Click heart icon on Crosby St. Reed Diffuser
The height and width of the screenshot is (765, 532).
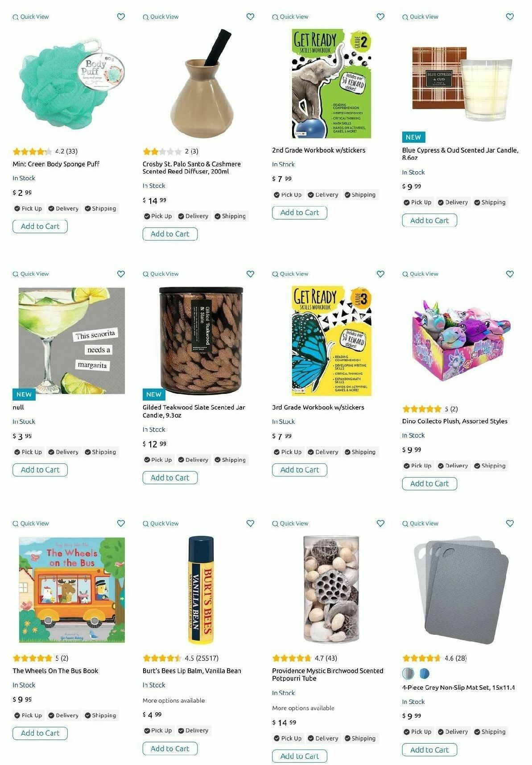(251, 17)
